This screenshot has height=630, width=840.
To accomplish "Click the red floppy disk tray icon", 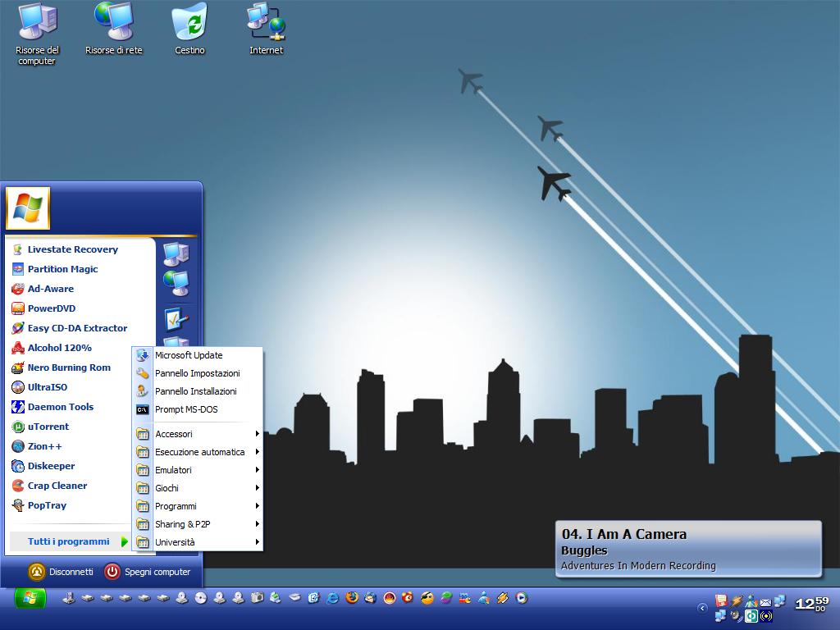I will coord(722,600).
